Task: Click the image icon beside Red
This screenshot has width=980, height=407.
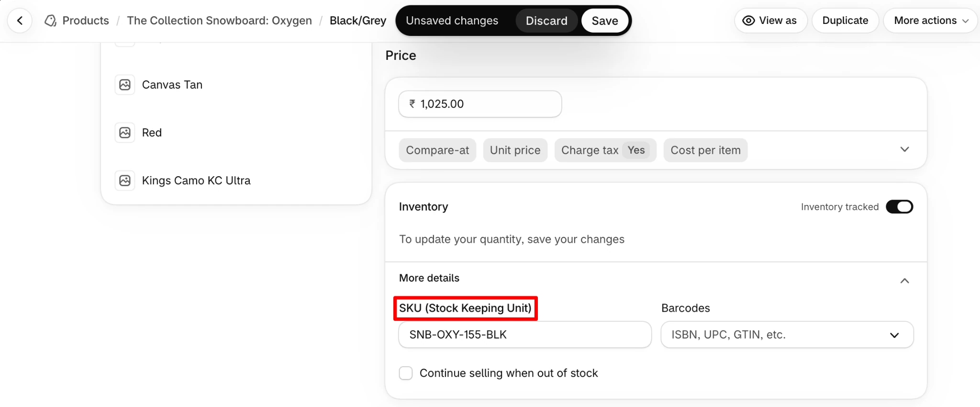Action: click(x=125, y=133)
